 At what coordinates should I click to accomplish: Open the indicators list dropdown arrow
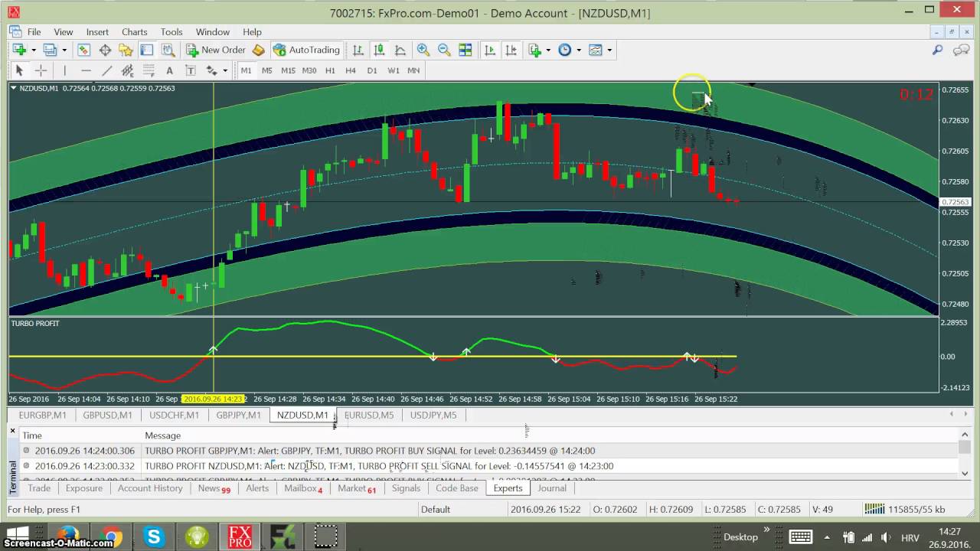pyautogui.click(x=547, y=50)
